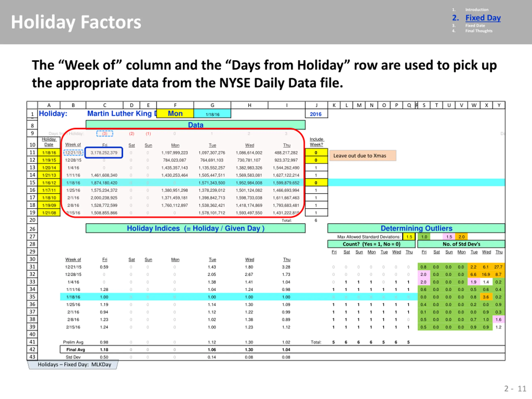Click the Holiday Indices section header
532x399 pixels.
click(196, 228)
